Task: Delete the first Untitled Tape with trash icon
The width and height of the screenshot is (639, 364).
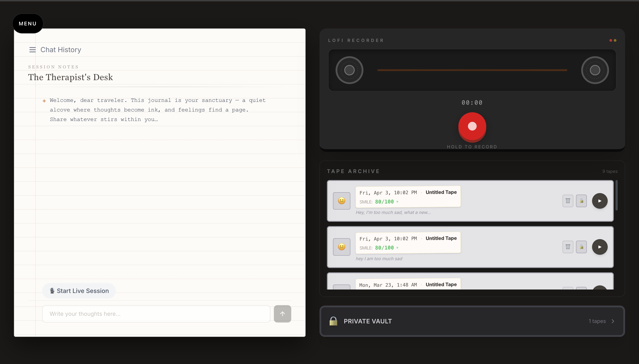Action: 568,201
